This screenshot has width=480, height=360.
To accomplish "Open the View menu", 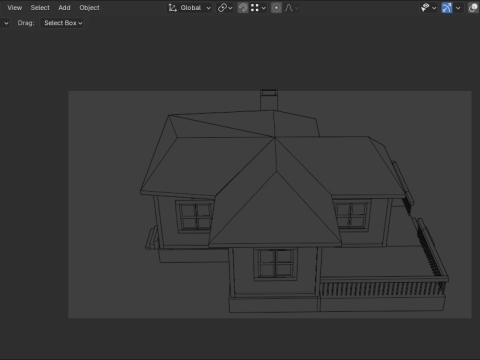I will tap(15, 8).
